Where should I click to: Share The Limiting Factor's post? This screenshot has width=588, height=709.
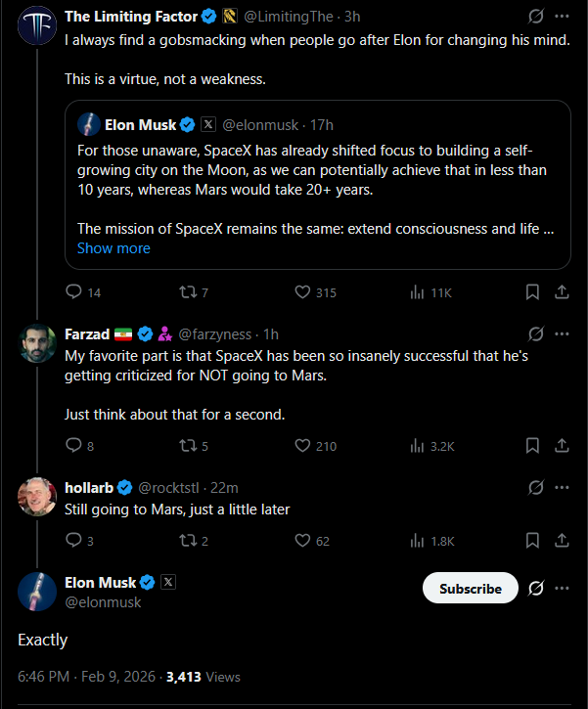point(563,291)
